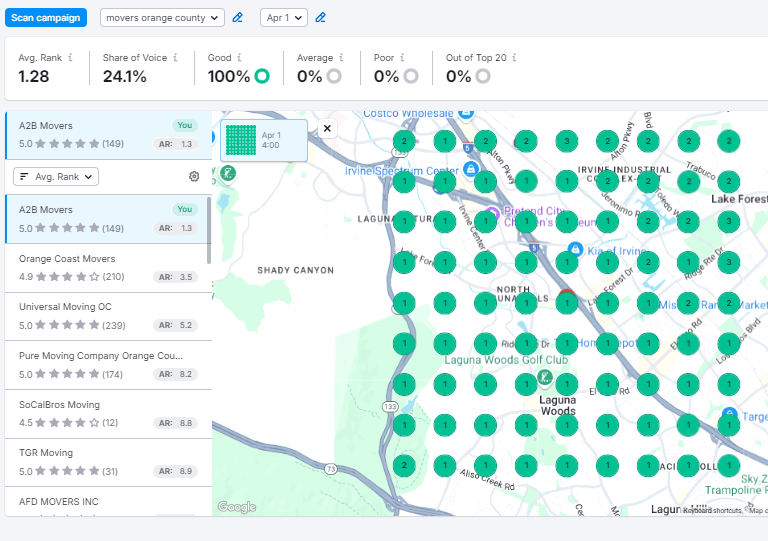Select top pinned A2B Movers card
This screenshot has width=768, height=541.
point(108,135)
